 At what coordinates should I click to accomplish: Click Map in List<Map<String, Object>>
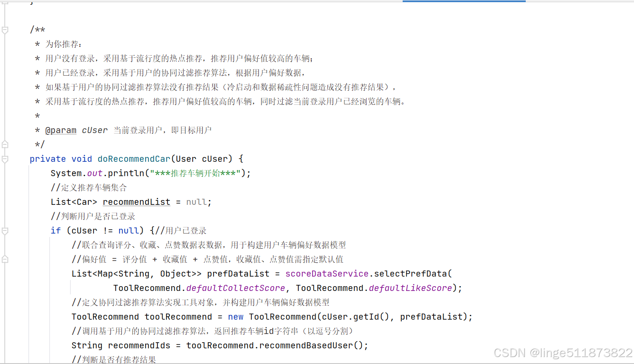[105, 274]
